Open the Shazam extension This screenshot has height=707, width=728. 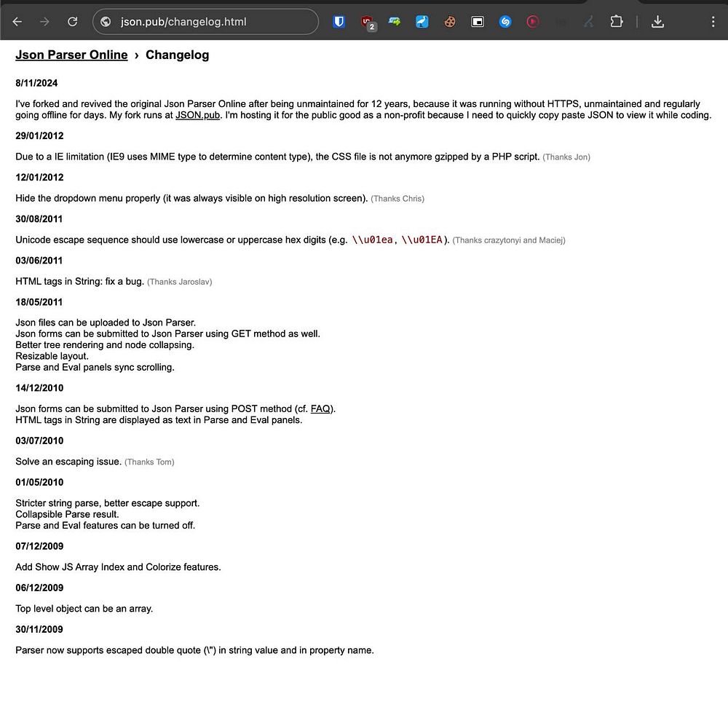point(505,22)
